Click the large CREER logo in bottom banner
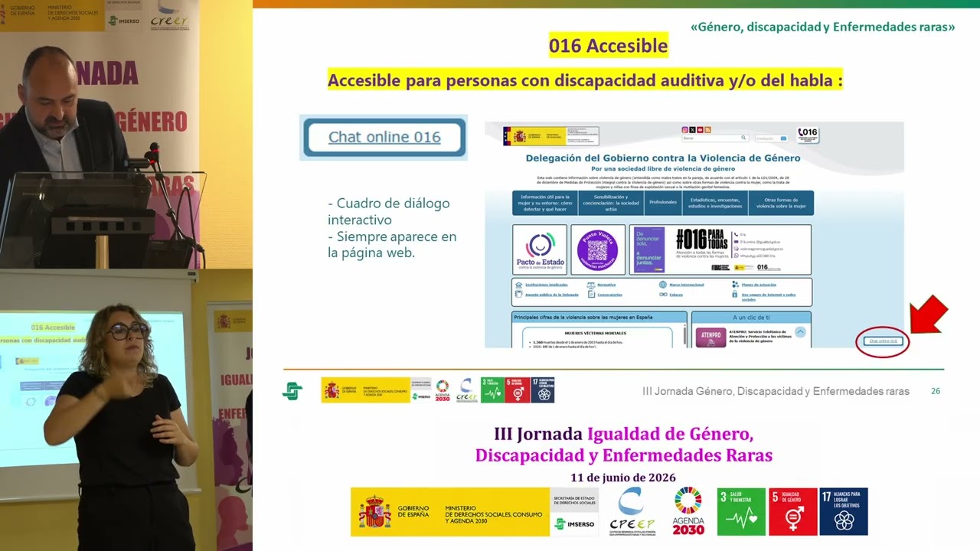The height and width of the screenshot is (551, 980). pos(632,511)
